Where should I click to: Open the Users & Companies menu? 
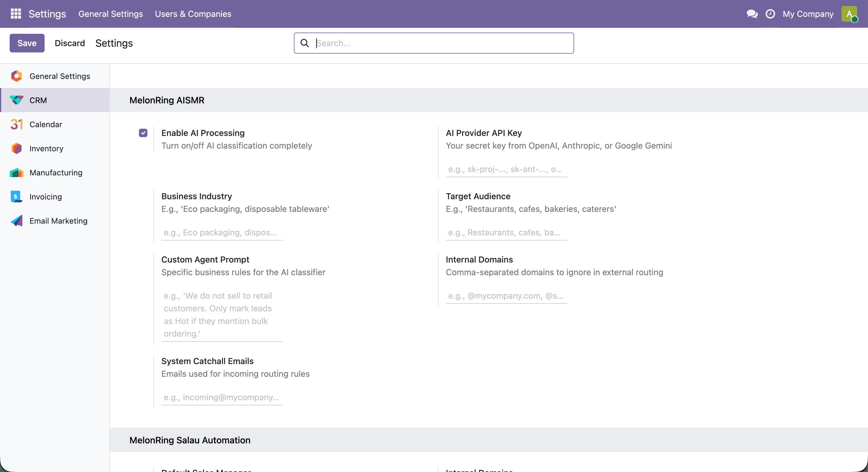click(x=193, y=14)
